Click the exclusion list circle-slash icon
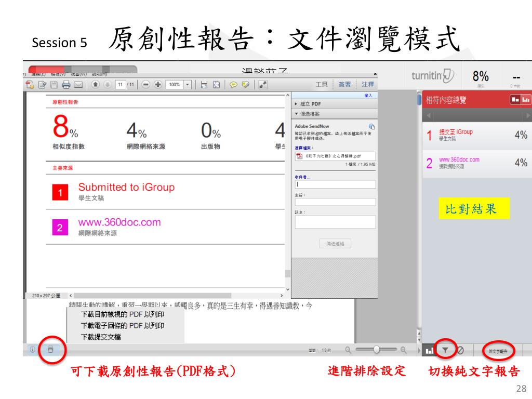 tap(460, 350)
